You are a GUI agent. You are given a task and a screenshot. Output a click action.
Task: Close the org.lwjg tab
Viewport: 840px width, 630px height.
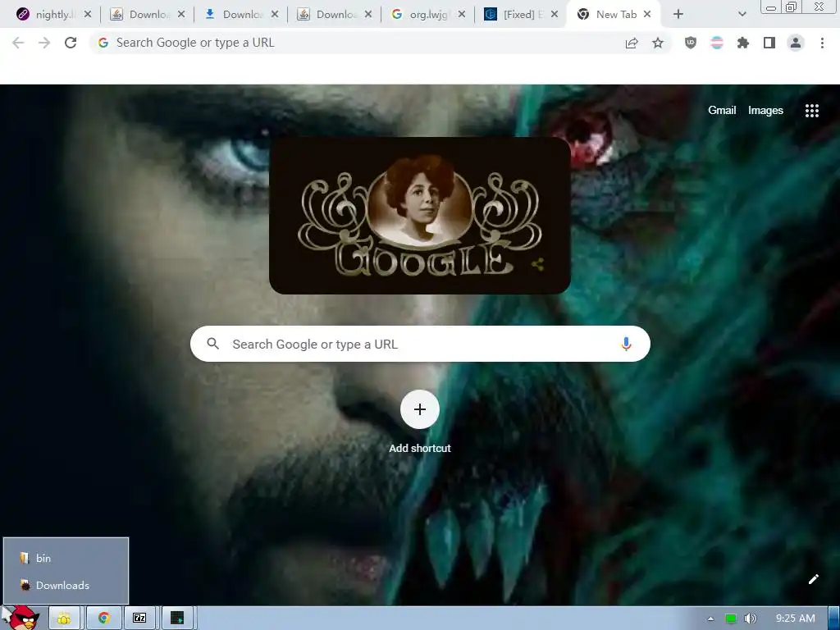[x=461, y=15]
